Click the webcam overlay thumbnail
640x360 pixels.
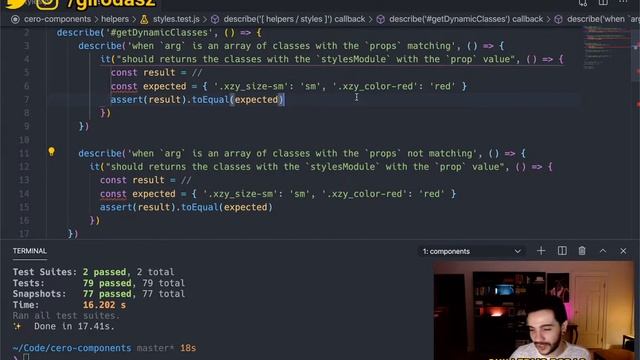(x=533, y=311)
